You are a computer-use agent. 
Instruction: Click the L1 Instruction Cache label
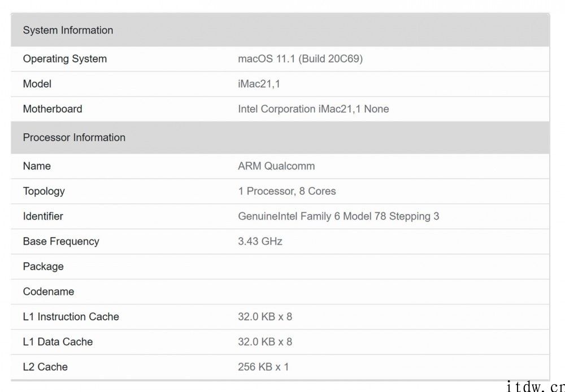coord(71,317)
